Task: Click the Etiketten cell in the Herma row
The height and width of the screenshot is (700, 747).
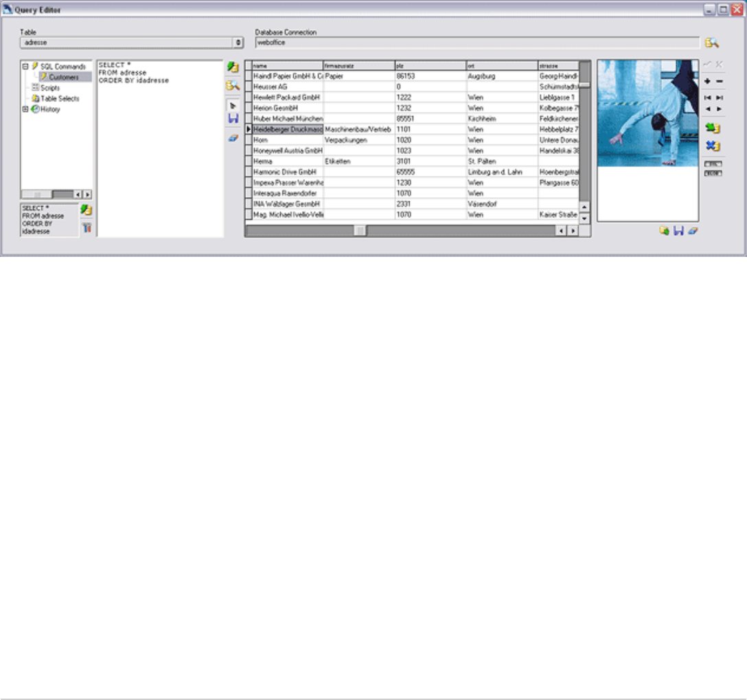Action: pyautogui.click(x=359, y=161)
